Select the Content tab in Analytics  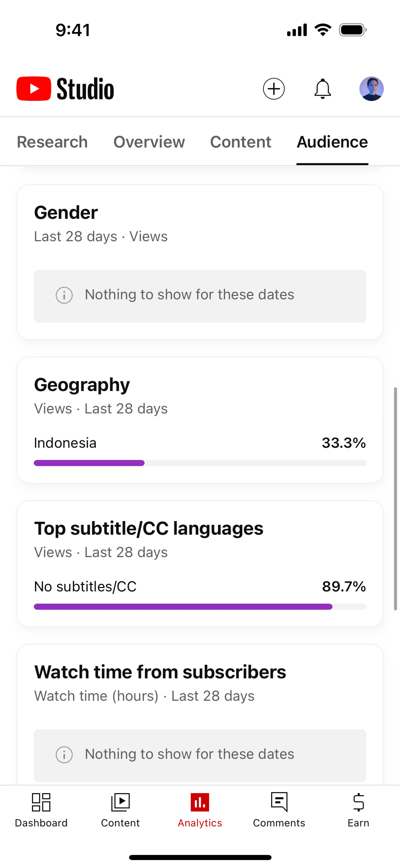241,142
